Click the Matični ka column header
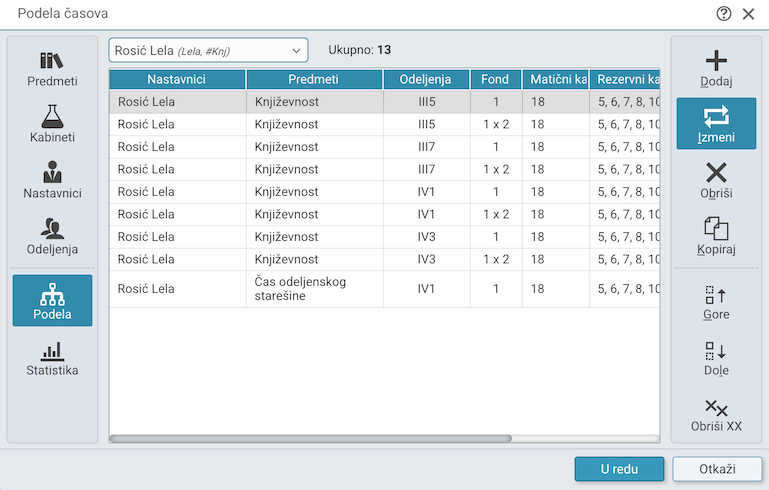Viewport: 769px width, 490px height. click(x=556, y=79)
